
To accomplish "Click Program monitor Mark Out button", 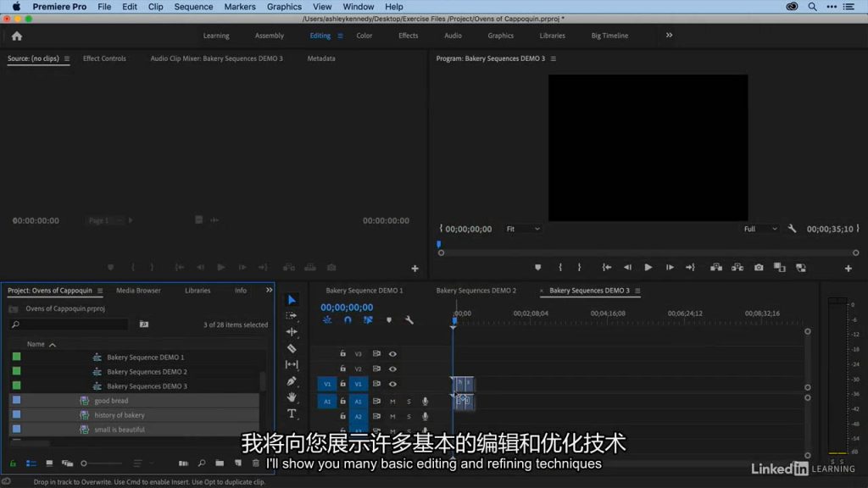I will pos(580,267).
